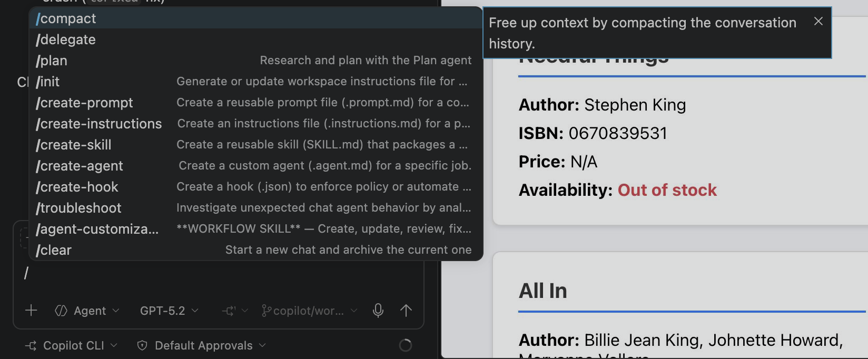This screenshot has width=868, height=359.
Task: Click the compact tooltip description text
Action: (643, 33)
